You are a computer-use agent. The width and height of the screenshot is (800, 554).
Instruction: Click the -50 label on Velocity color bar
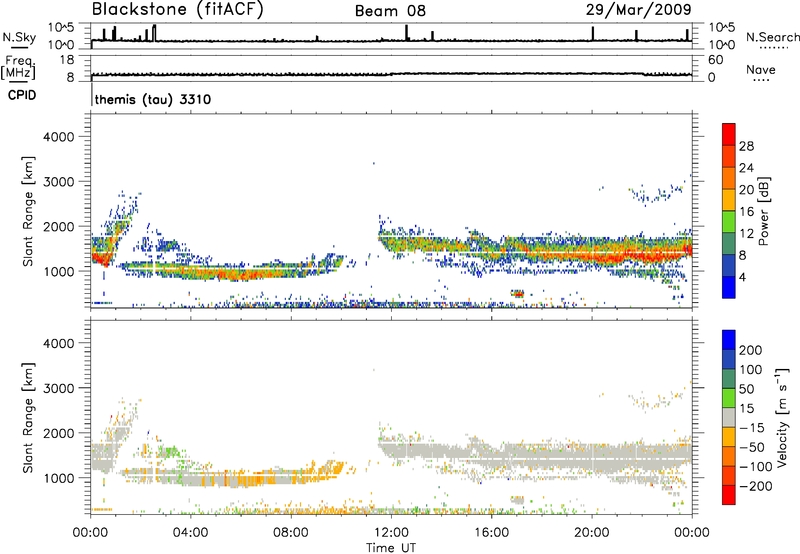pos(752,447)
